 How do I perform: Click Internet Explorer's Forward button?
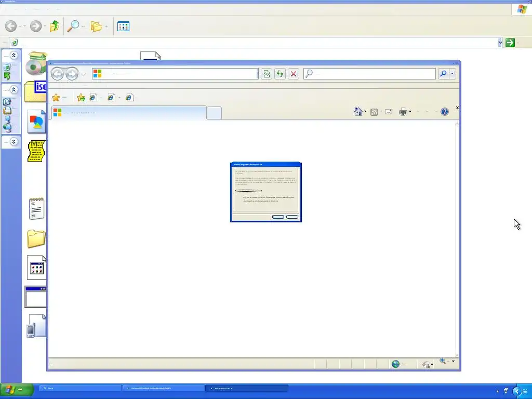point(72,74)
